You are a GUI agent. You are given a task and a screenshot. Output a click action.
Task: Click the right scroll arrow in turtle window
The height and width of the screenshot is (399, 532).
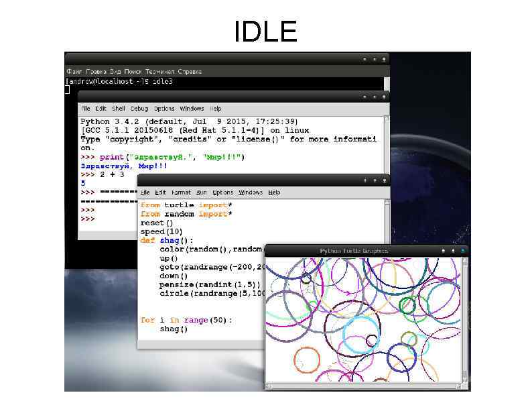pos(459,386)
